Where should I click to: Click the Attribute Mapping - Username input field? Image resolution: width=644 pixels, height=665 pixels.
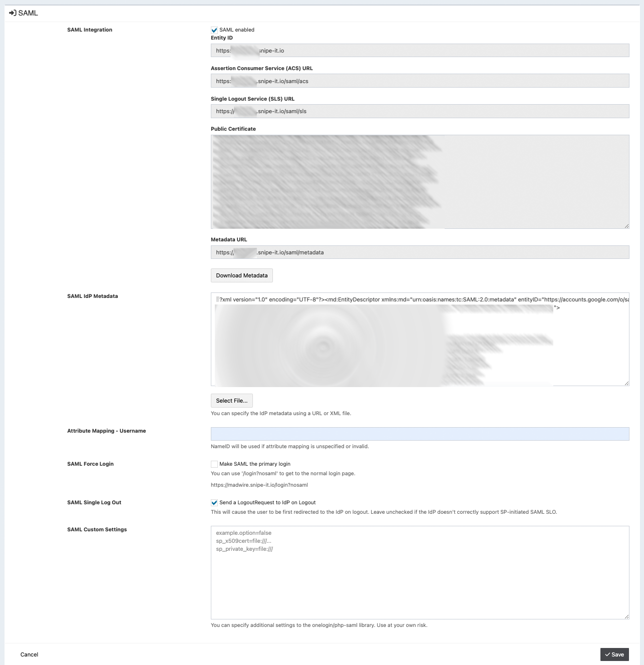420,434
